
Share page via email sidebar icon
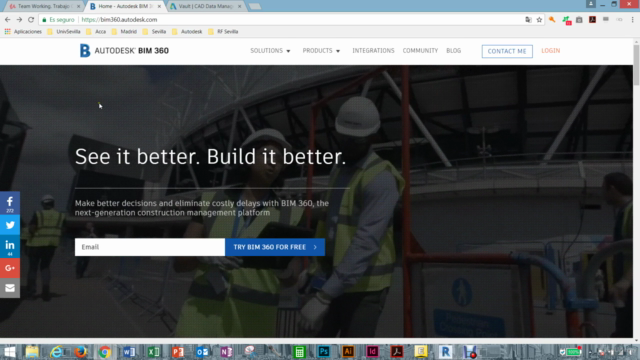point(10,288)
